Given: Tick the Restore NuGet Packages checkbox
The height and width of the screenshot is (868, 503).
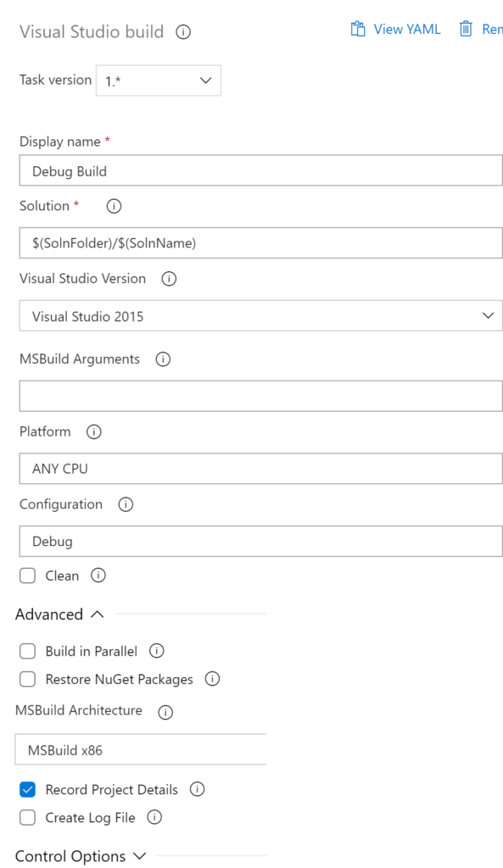Looking at the screenshot, I should [x=27, y=679].
